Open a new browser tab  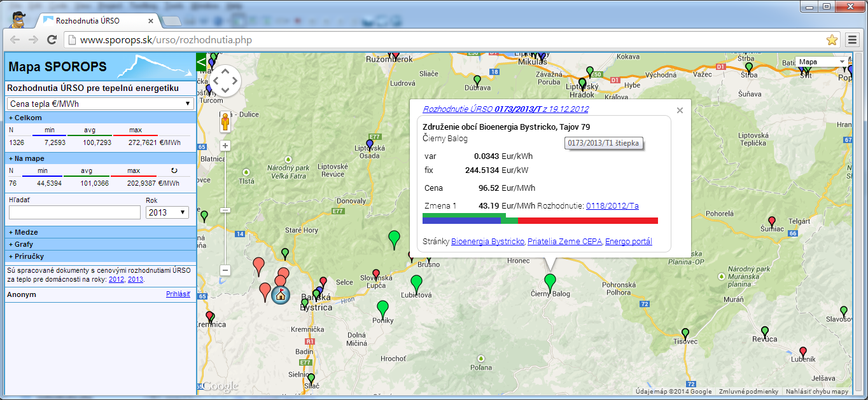click(171, 21)
